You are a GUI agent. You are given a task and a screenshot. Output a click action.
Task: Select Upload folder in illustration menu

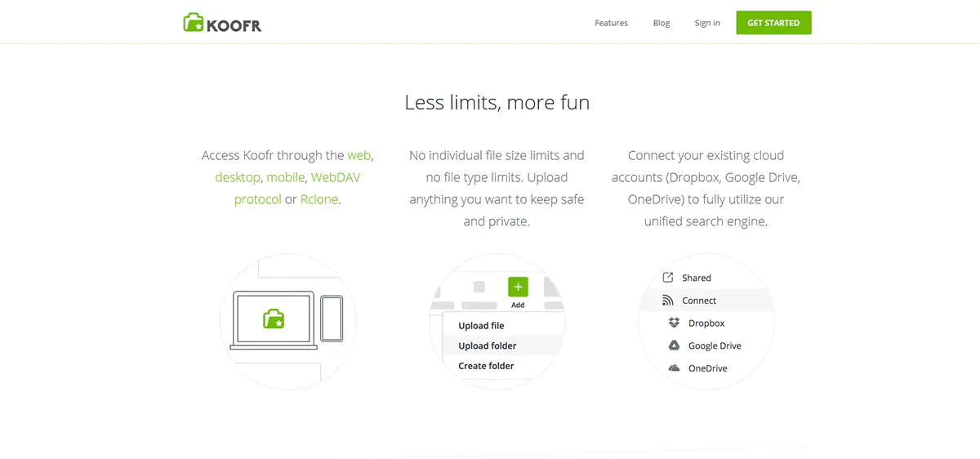(488, 345)
